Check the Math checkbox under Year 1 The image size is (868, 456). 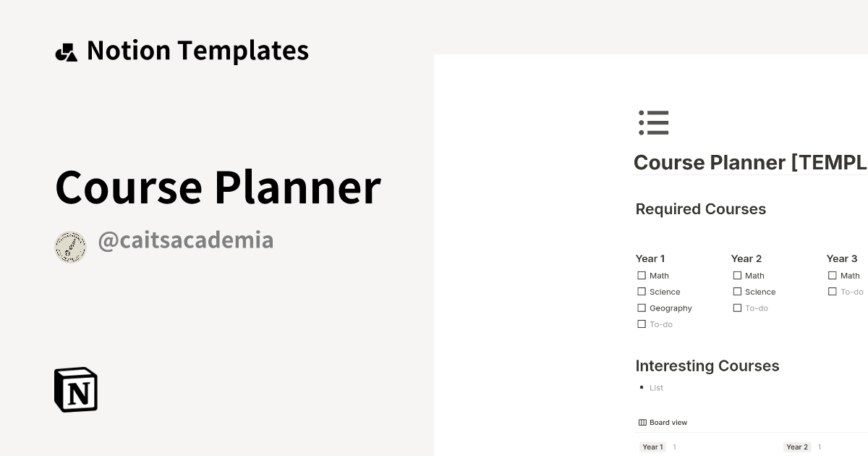[641, 275]
